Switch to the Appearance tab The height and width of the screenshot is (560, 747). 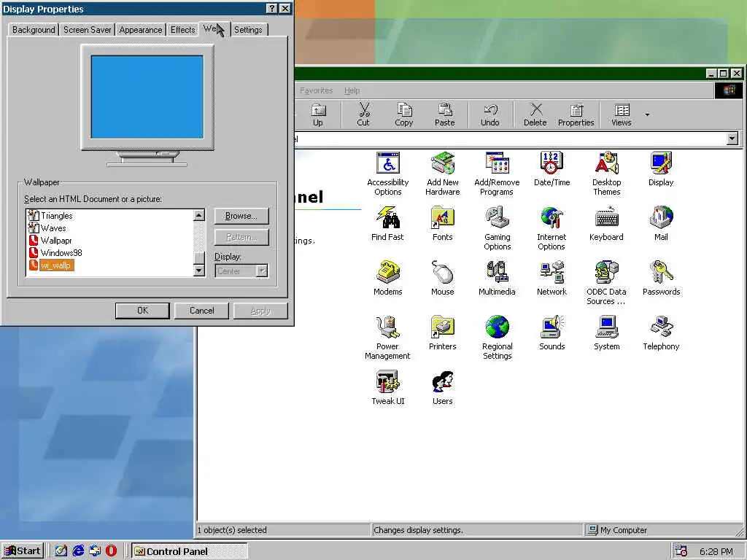click(x=141, y=29)
